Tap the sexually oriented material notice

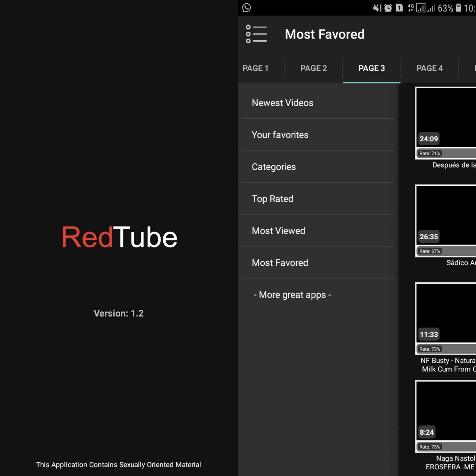pos(118,465)
